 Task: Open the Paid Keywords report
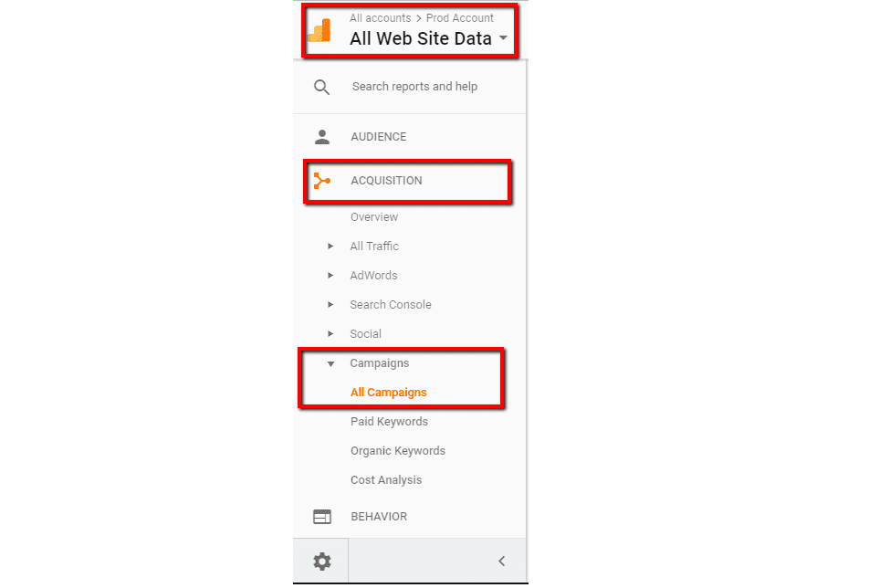389,422
